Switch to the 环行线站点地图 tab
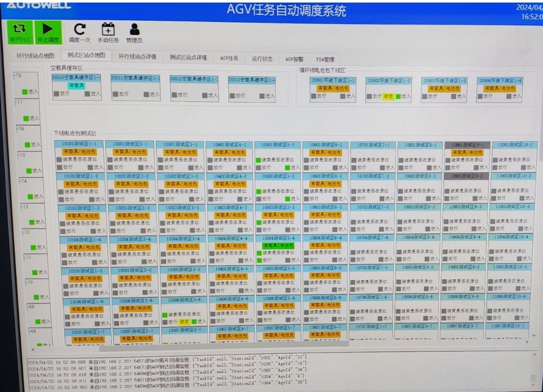The image size is (543, 392). click(x=35, y=56)
